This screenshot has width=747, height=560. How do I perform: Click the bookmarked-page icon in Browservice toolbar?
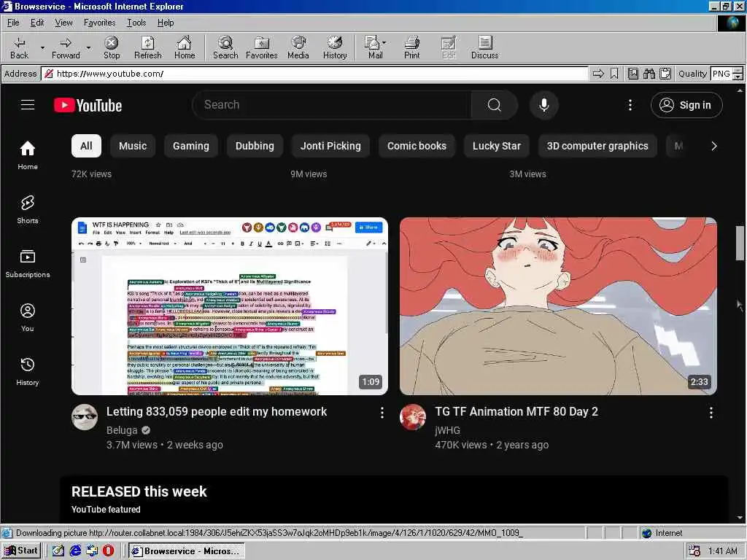pos(632,74)
